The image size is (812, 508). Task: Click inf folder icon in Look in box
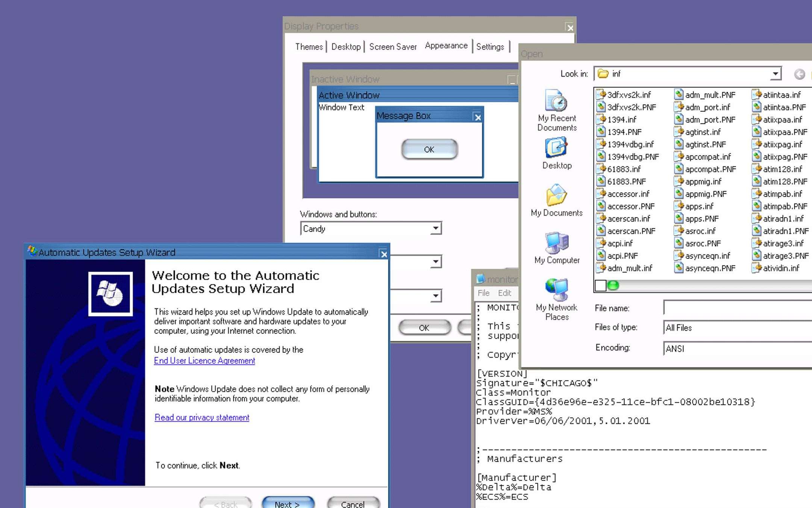pyautogui.click(x=603, y=74)
